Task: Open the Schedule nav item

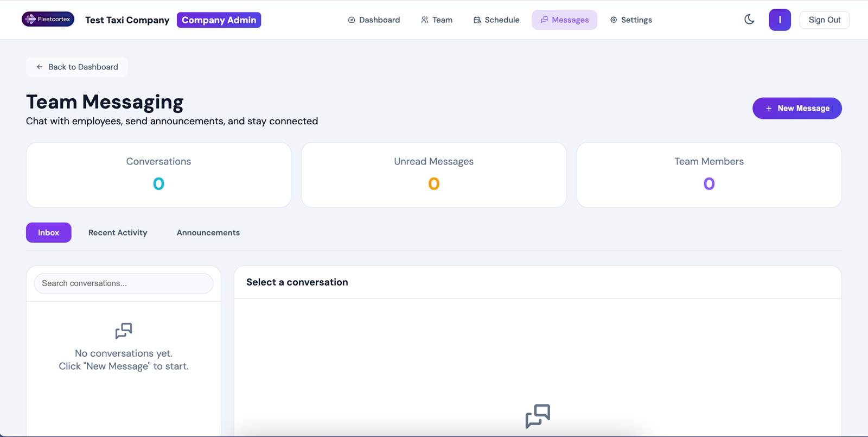Action: (496, 20)
